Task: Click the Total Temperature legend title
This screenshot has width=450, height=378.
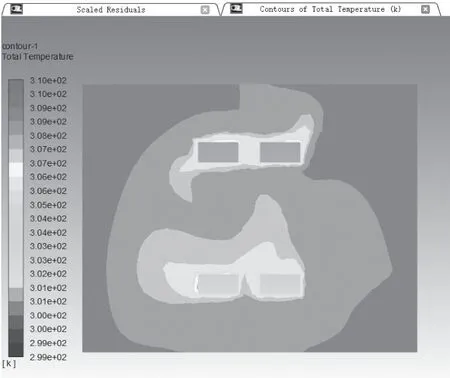Action: (x=38, y=57)
